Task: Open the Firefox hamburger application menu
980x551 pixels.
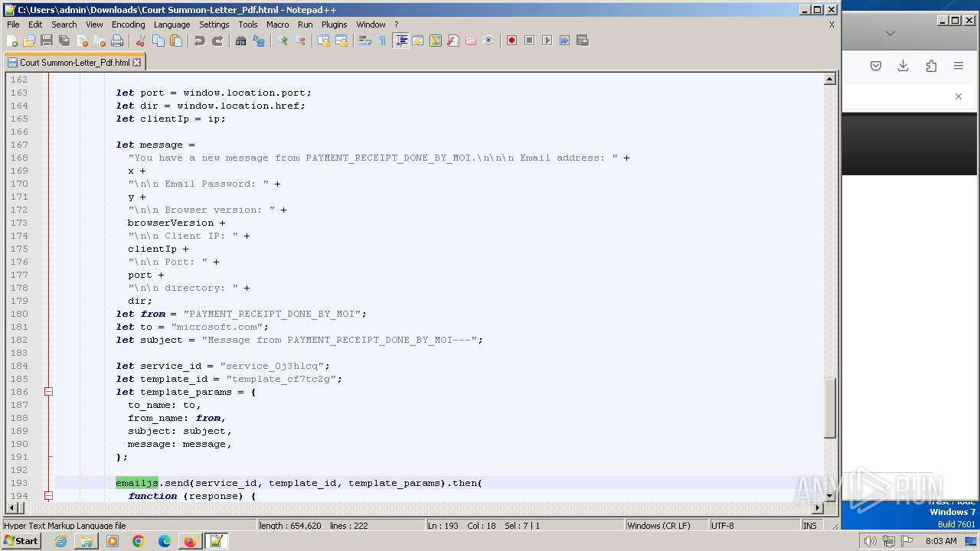Action: [959, 66]
